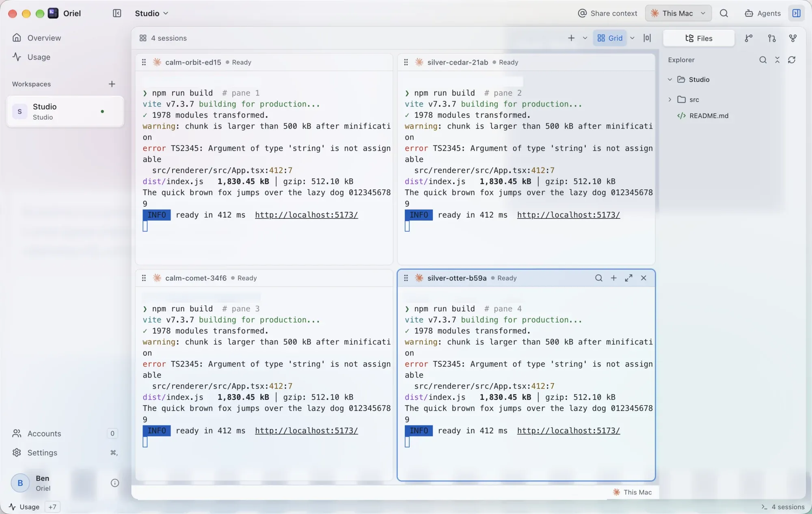The height and width of the screenshot is (514, 812).
Task: Open the fork graph tab icon
Action: pyautogui.click(x=793, y=38)
